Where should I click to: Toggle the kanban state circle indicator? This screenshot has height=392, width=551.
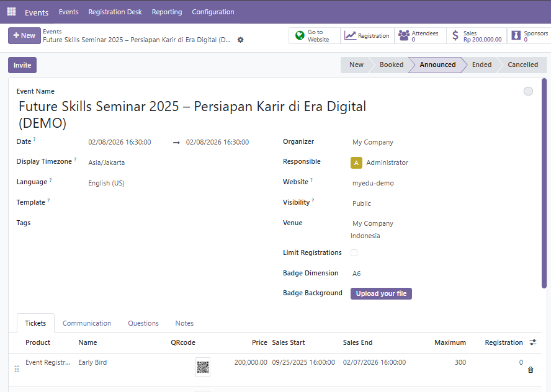[528, 91]
